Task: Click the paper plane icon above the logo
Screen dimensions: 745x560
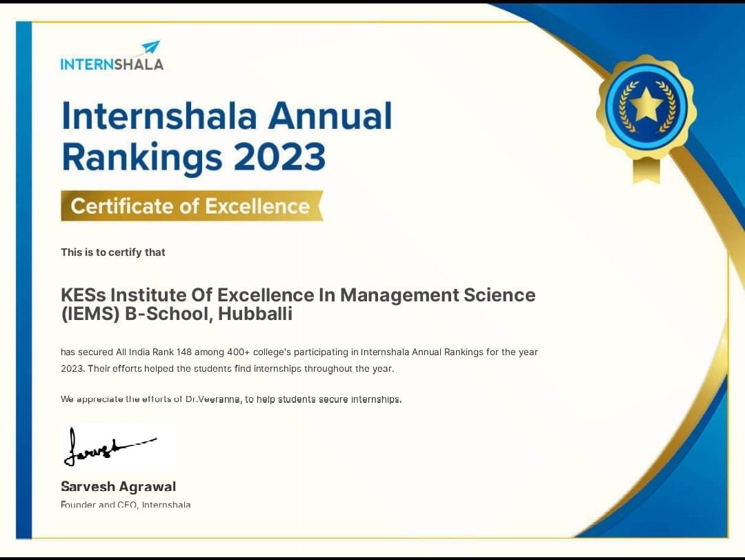Action: tap(151, 47)
